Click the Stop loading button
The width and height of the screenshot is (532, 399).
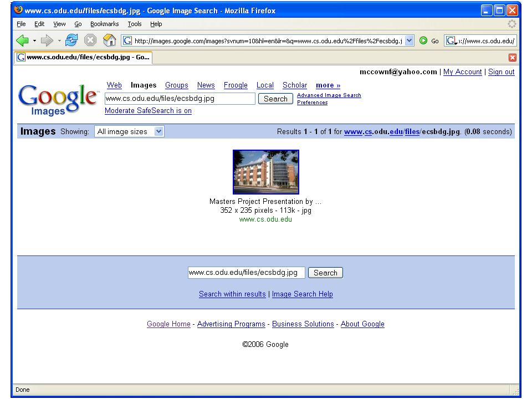coord(90,40)
